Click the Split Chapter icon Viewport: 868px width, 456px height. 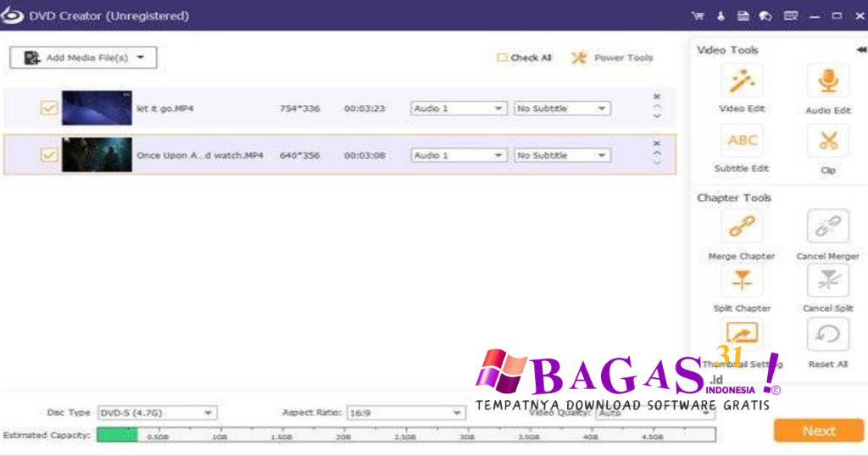[742, 281]
